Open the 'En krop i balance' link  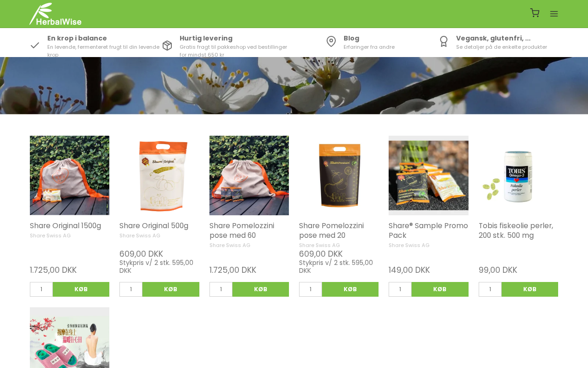(x=77, y=38)
